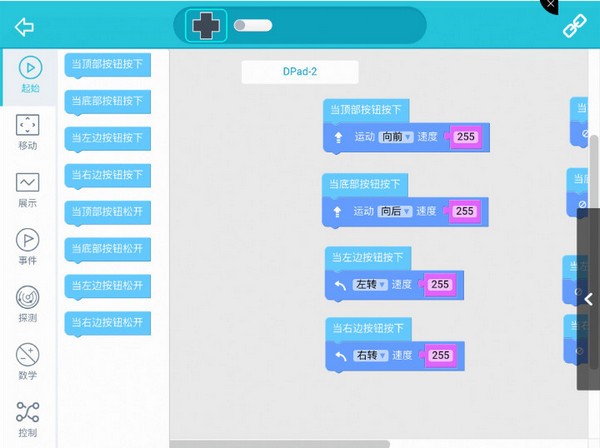Select canvas hat block 当顶部按钮按下
600x448 pixels.
click(366, 111)
